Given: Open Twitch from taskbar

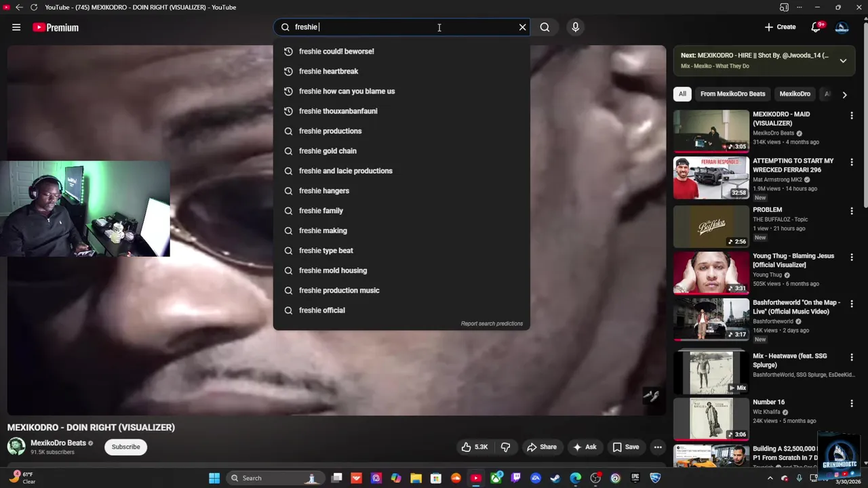Looking at the screenshot, I should coord(515,478).
